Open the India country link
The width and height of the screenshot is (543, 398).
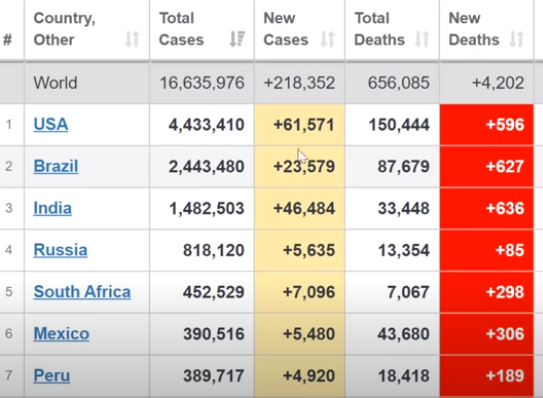click(53, 208)
